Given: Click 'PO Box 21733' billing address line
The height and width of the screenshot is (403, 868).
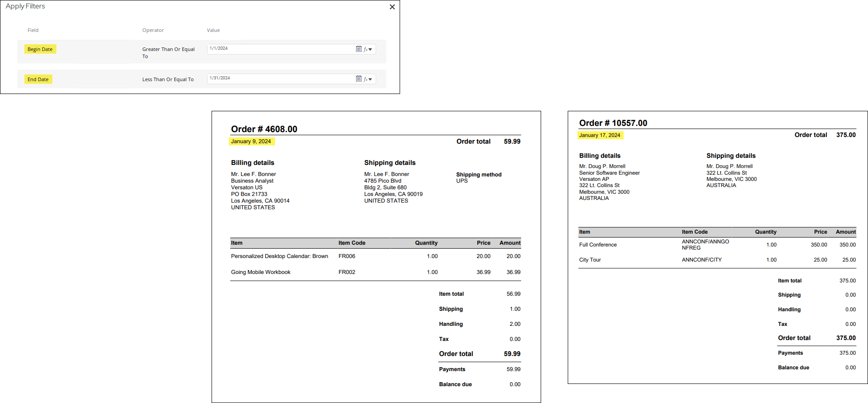Looking at the screenshot, I should [x=249, y=194].
